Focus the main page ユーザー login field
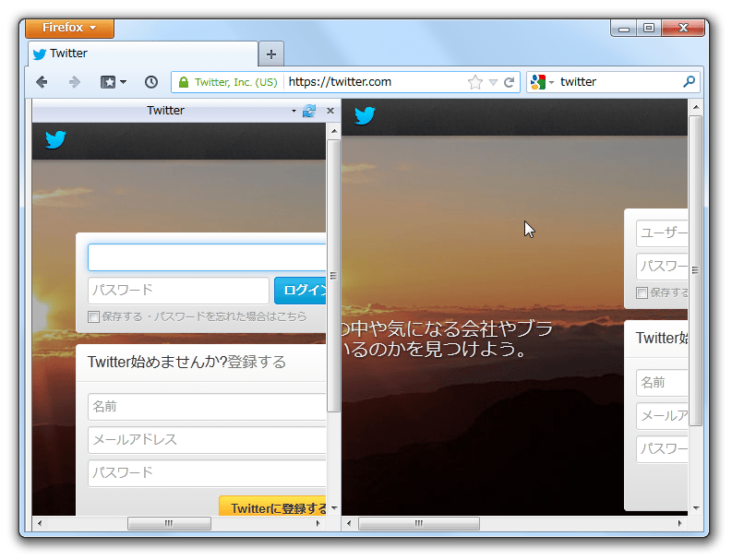The height and width of the screenshot is (560, 732). pyautogui.click(x=662, y=232)
